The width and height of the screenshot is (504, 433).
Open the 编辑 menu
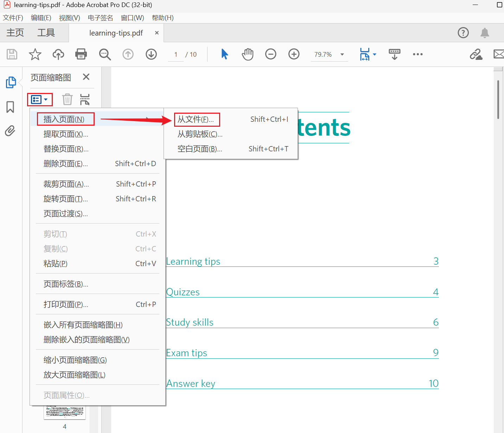[x=40, y=18]
